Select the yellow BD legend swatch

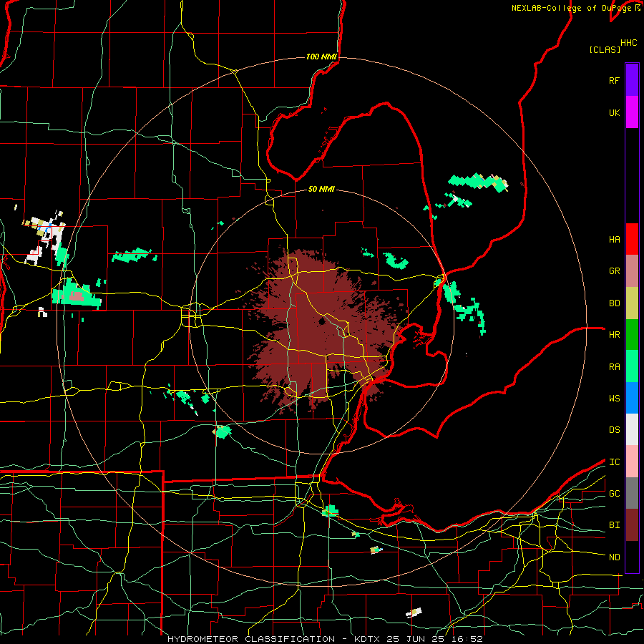(632, 303)
